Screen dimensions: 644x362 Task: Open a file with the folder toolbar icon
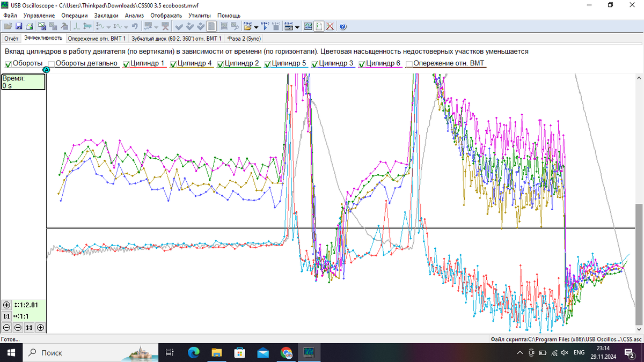pyautogui.click(x=8, y=26)
